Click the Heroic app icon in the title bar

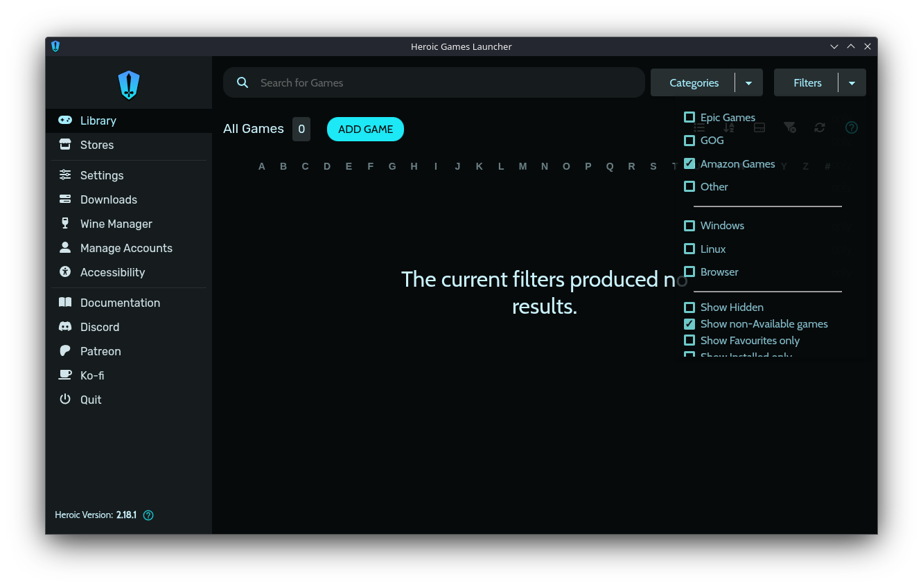pyautogui.click(x=55, y=46)
